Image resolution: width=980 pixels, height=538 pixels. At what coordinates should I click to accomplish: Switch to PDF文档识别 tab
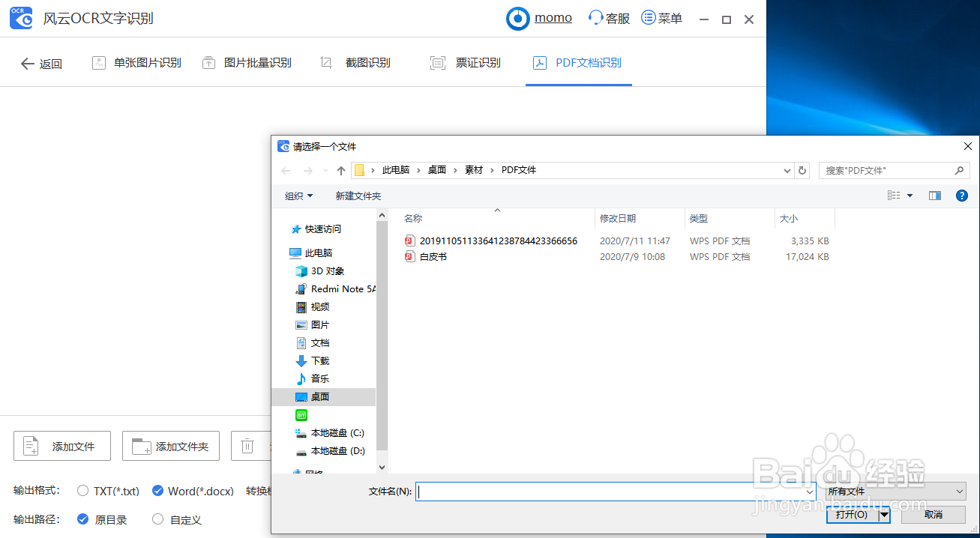click(578, 63)
